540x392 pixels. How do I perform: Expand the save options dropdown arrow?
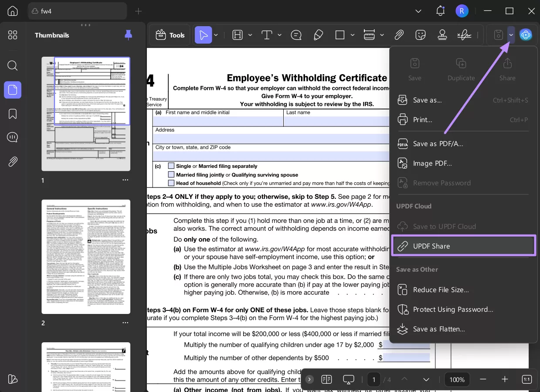pyautogui.click(x=511, y=35)
